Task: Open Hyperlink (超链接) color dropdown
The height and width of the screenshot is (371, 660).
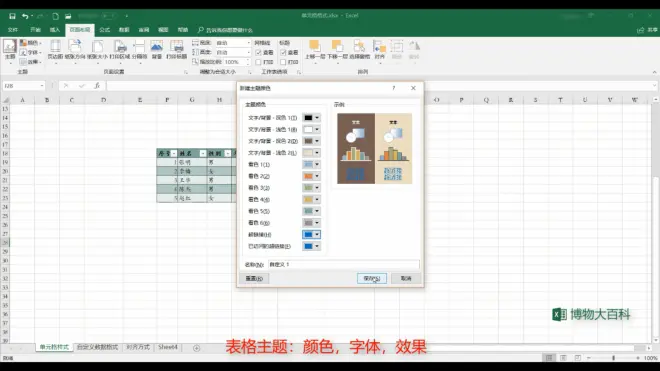Action: click(x=317, y=235)
